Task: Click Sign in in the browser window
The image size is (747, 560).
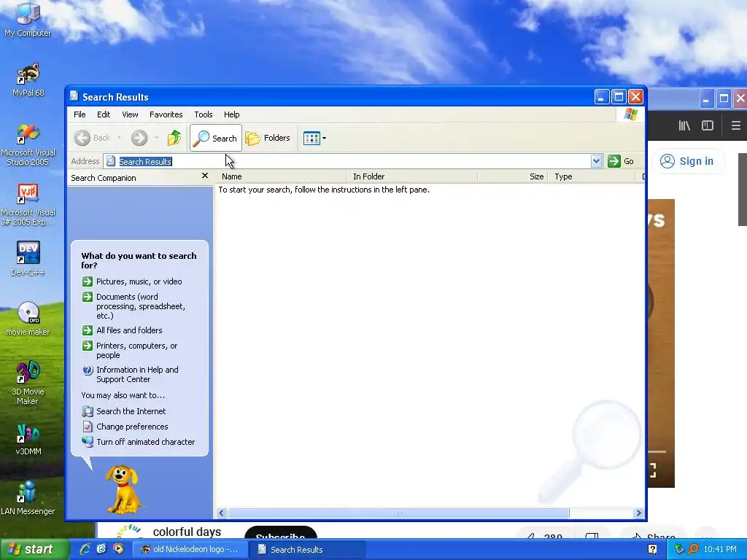Action: (x=687, y=161)
